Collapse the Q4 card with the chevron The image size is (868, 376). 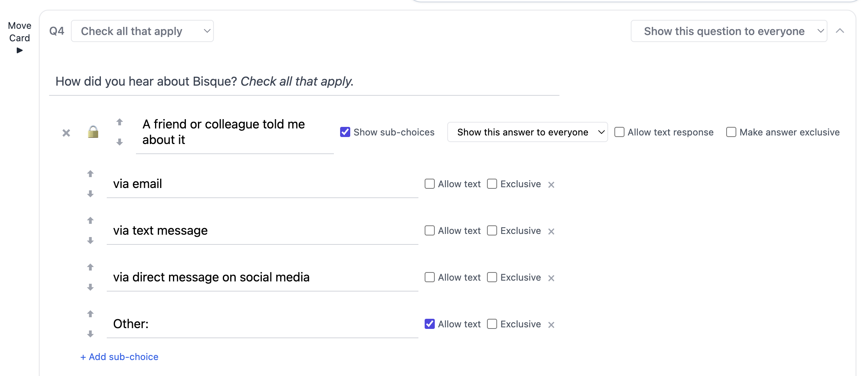[x=840, y=31]
